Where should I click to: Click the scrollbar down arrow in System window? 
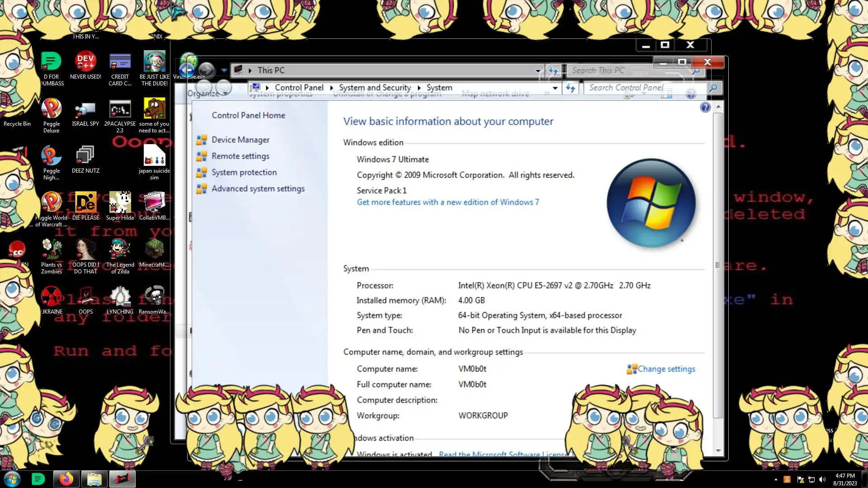coord(718,451)
